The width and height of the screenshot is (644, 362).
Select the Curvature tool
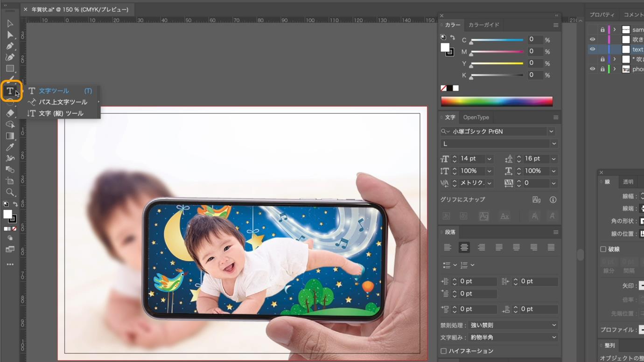(10, 57)
